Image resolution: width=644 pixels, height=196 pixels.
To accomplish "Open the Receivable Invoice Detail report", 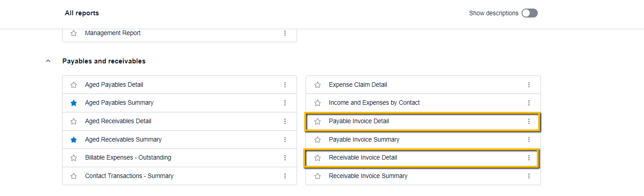I will point(363,158).
